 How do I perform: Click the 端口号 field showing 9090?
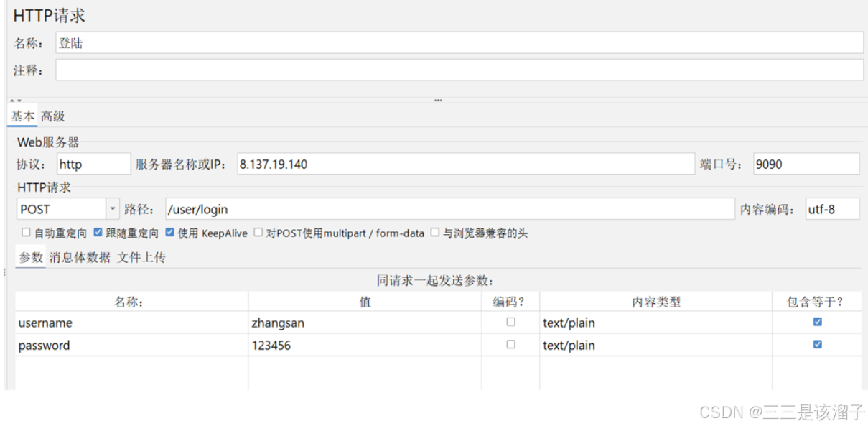[806, 164]
